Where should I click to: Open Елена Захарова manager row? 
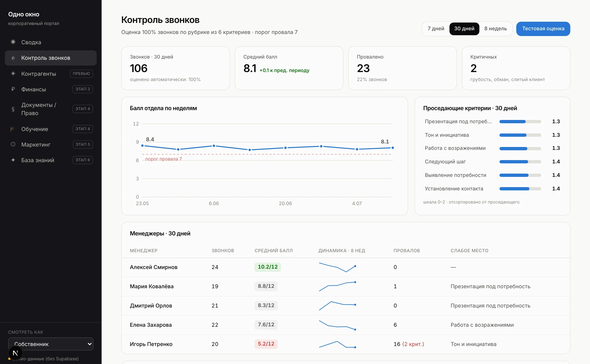coord(345,325)
